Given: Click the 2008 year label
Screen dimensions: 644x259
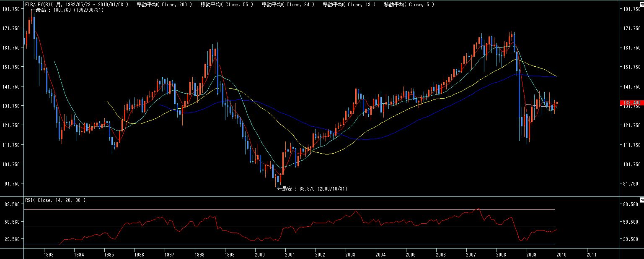Looking at the screenshot, I should tap(501, 254).
